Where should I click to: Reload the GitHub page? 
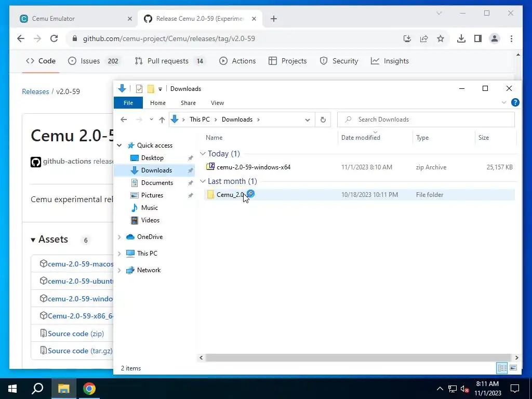(x=54, y=38)
